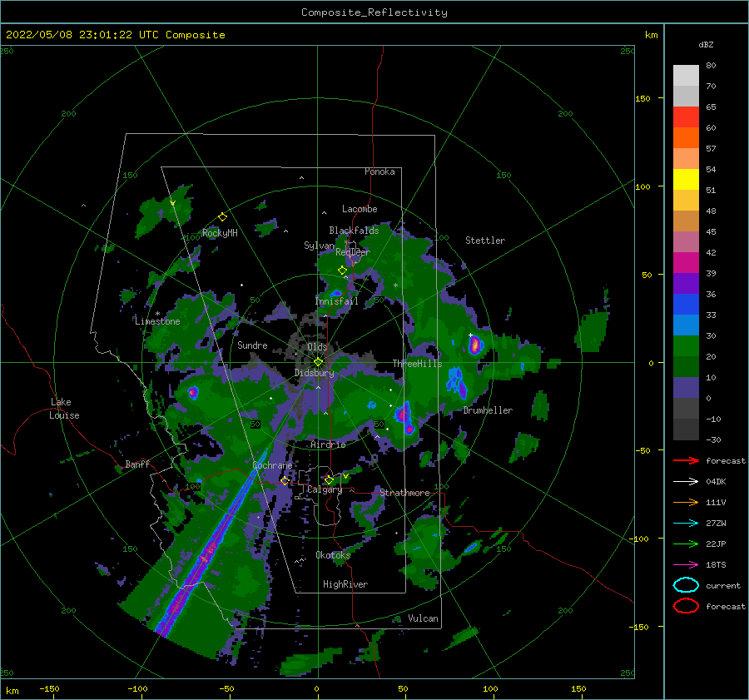
Task: Select the Sundre label
Action: pyautogui.click(x=252, y=345)
